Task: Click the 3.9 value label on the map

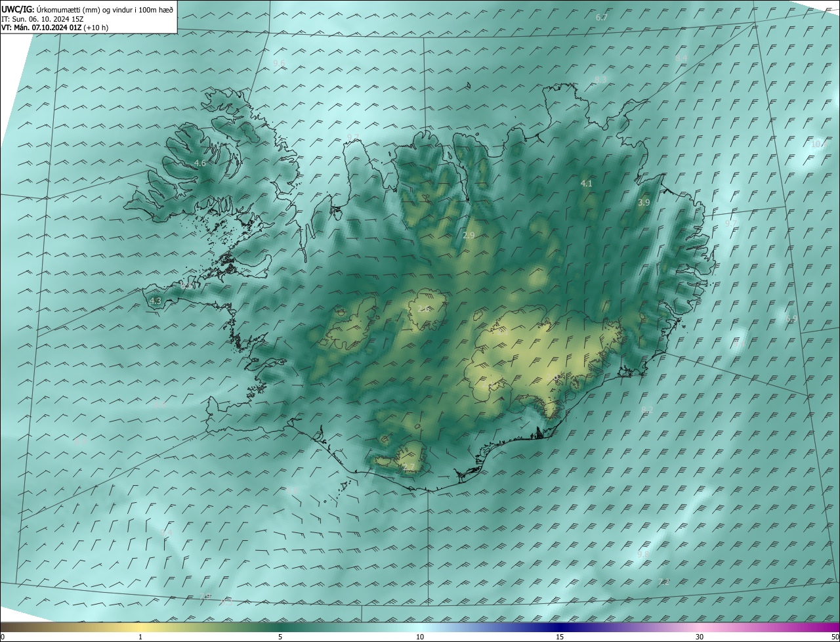Action: (644, 203)
